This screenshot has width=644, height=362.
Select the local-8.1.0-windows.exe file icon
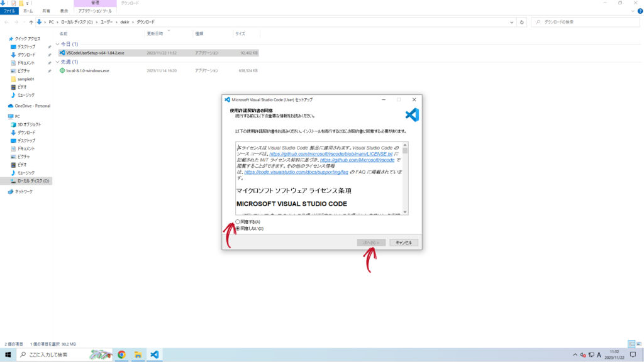[62, 70]
